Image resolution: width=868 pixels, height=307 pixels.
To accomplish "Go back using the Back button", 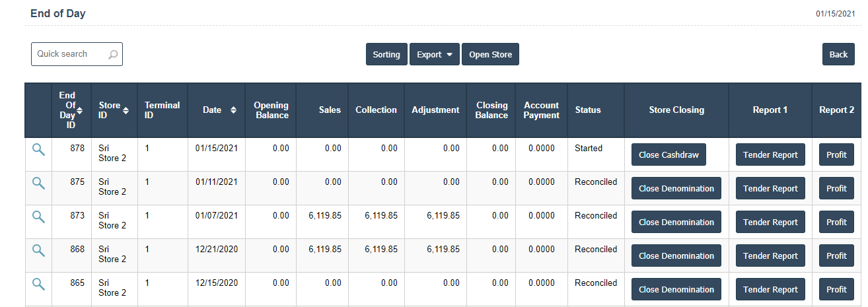I will coord(838,55).
